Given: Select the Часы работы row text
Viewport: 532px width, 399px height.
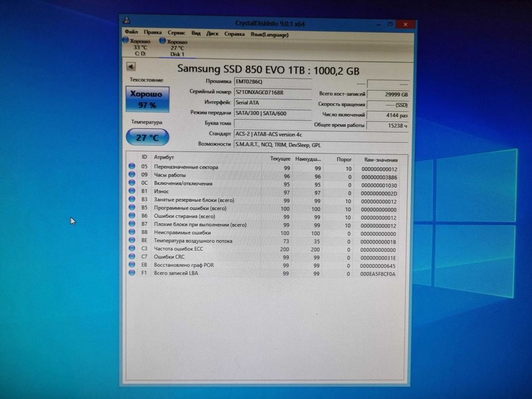Looking at the screenshot, I should [x=170, y=176].
